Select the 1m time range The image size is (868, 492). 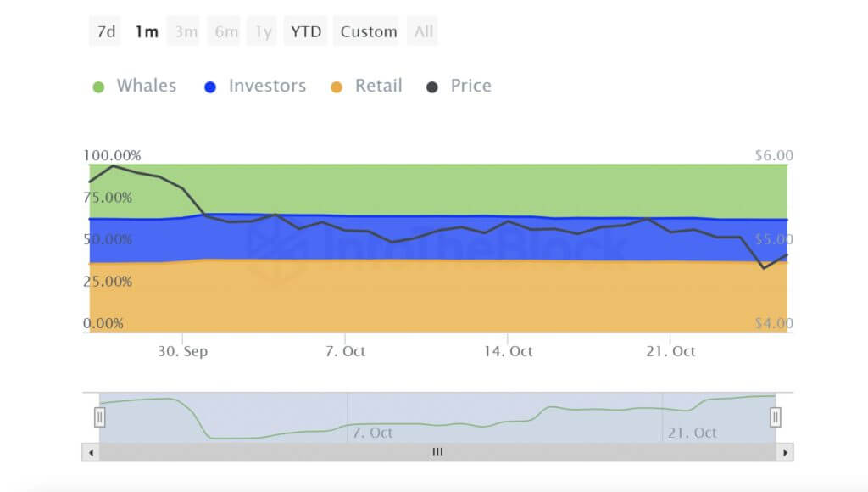click(146, 31)
